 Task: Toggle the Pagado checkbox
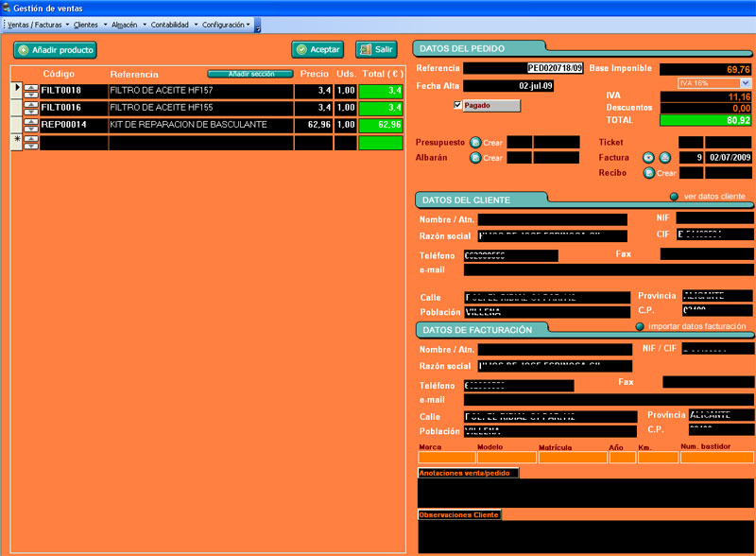tap(457, 105)
